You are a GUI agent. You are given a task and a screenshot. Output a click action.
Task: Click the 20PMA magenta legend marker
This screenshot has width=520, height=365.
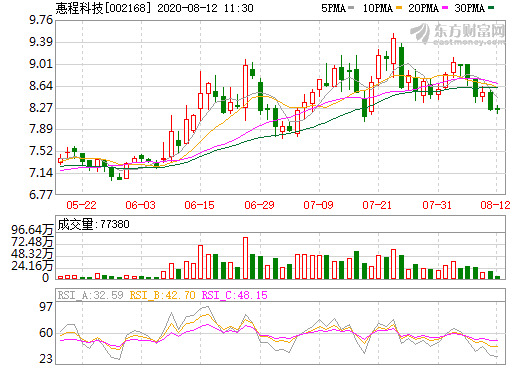(x=445, y=8)
